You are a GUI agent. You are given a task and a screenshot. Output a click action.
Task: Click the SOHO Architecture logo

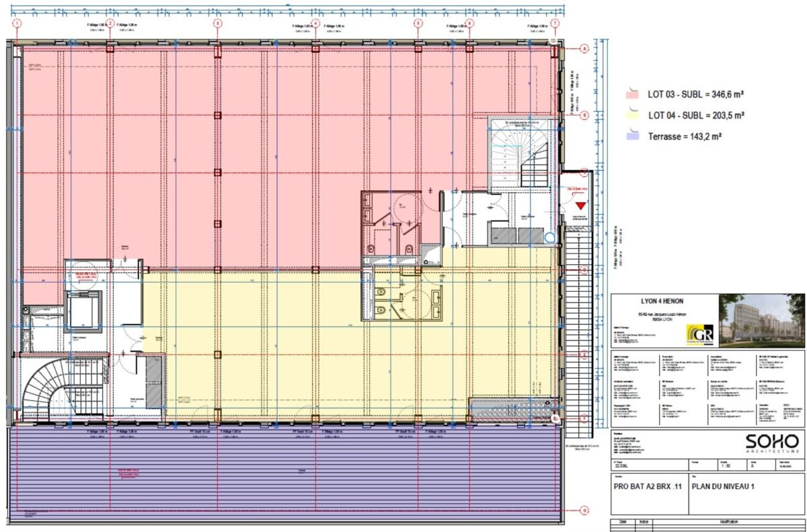tap(771, 443)
